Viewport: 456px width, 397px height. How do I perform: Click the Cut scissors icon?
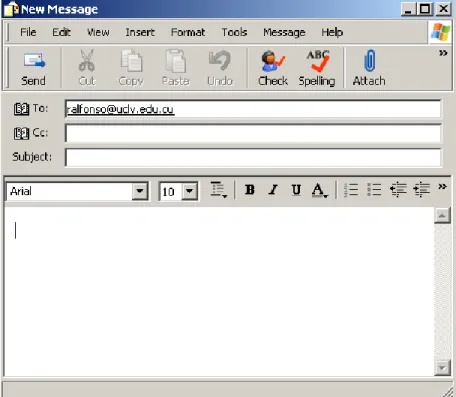(87, 61)
